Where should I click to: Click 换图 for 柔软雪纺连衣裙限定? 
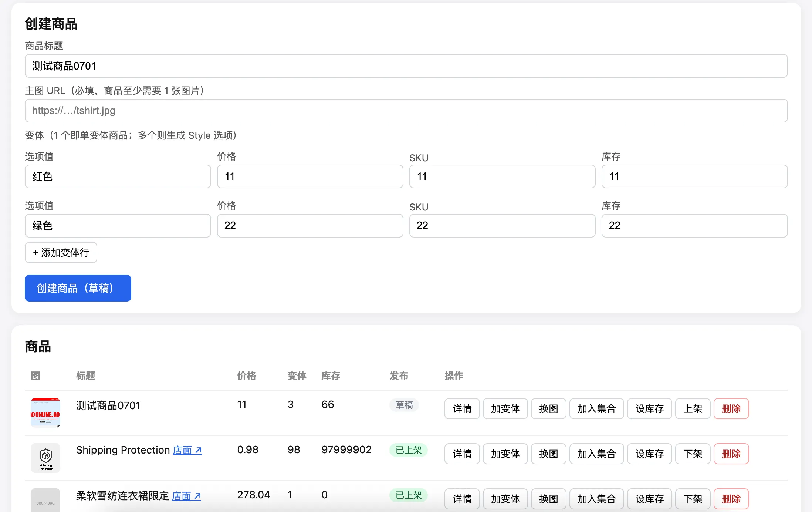click(x=549, y=499)
